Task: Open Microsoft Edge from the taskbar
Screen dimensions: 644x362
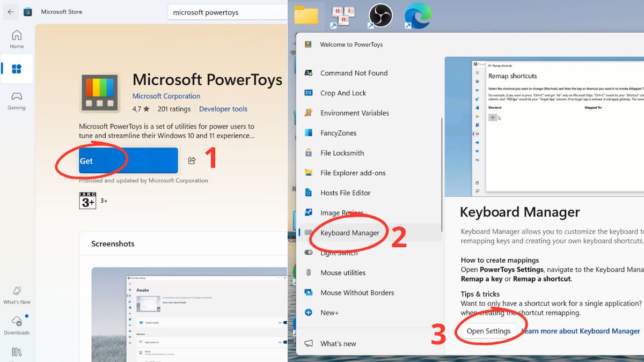Action: (418, 16)
